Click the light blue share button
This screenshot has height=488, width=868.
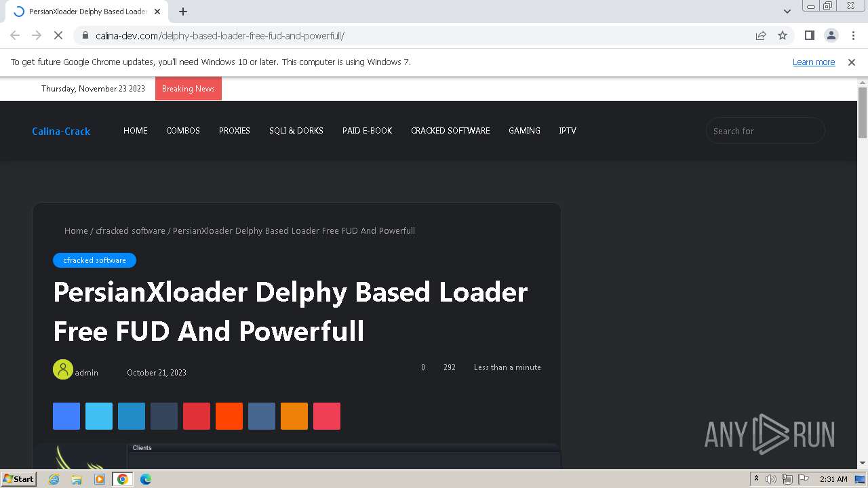99,416
